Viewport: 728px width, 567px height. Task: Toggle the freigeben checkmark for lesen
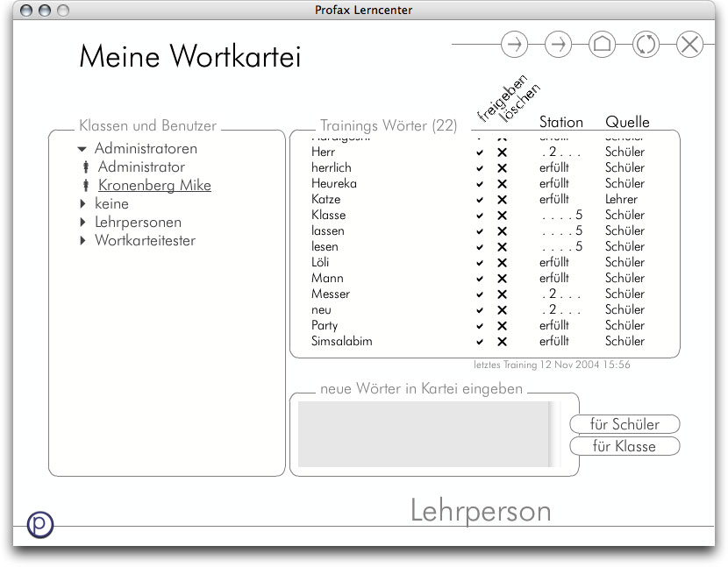480,247
